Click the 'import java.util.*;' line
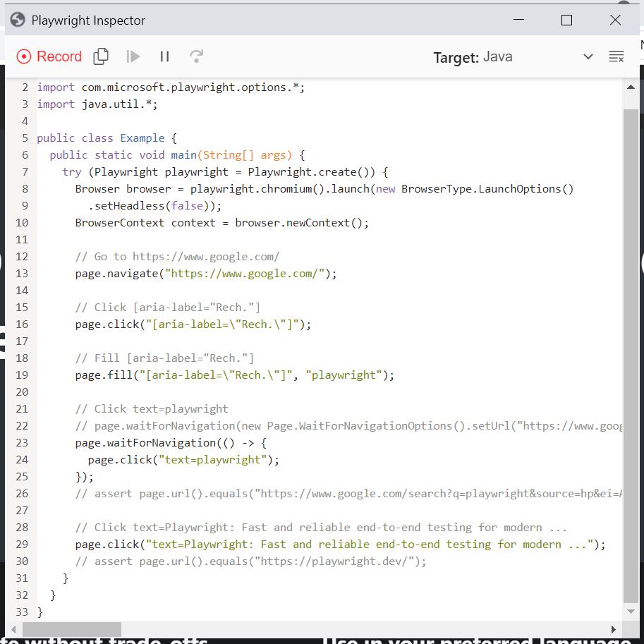Image resolution: width=644 pixels, height=644 pixels. pos(97,104)
